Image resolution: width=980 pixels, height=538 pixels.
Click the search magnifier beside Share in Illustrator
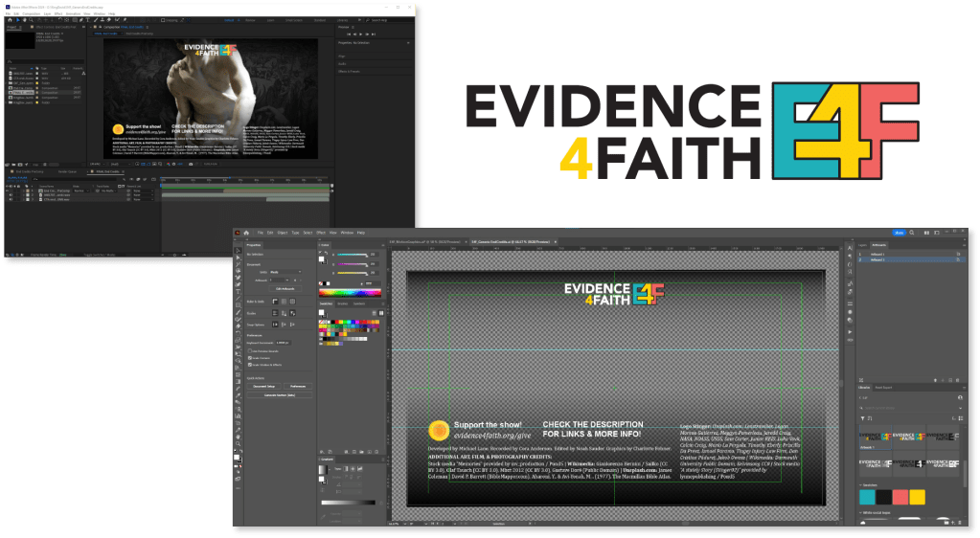coord(911,233)
